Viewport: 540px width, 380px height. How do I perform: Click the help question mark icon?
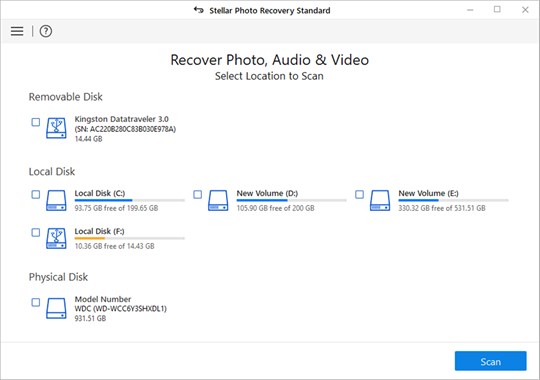click(x=46, y=31)
